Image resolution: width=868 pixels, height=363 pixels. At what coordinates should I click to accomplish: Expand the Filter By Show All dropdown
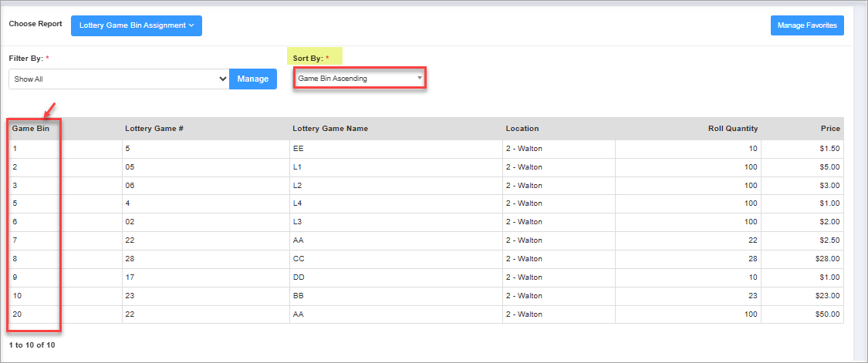click(119, 79)
